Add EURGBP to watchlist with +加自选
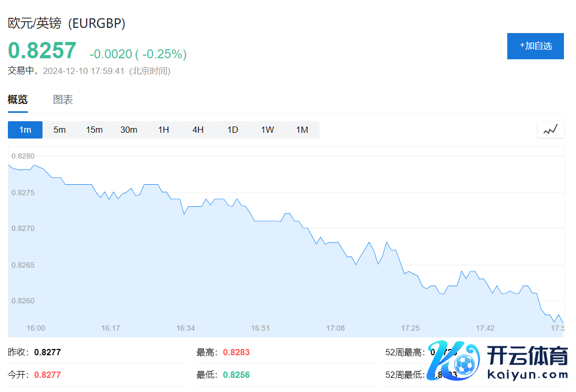 (535, 46)
